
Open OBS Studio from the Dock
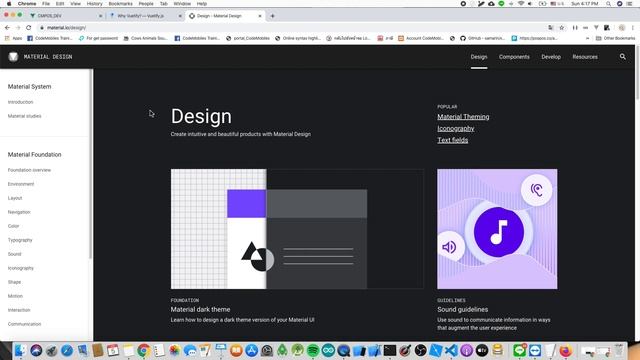[x=420, y=351]
